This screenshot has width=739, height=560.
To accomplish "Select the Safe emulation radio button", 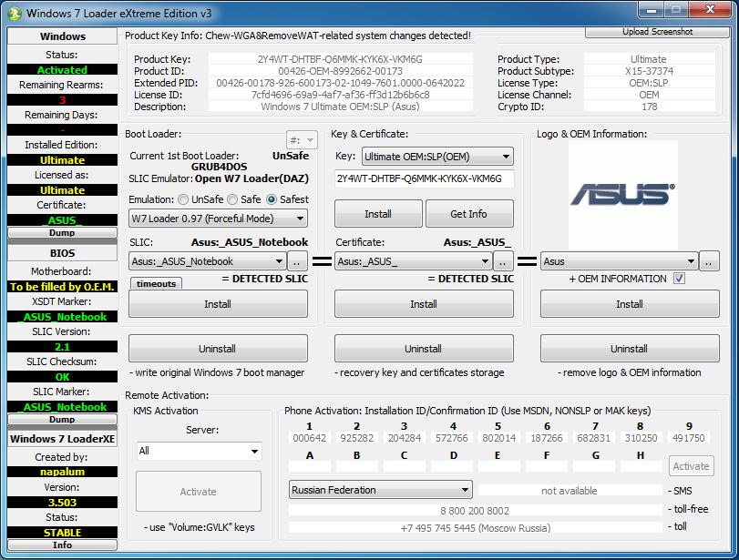I will (x=232, y=199).
